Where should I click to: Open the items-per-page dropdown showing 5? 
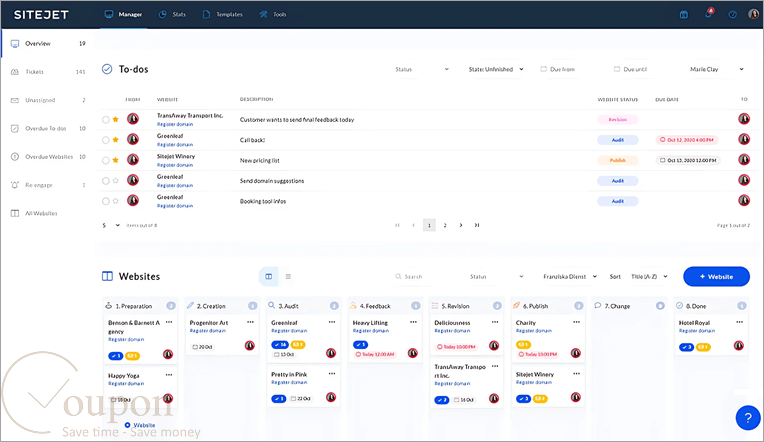click(x=111, y=225)
